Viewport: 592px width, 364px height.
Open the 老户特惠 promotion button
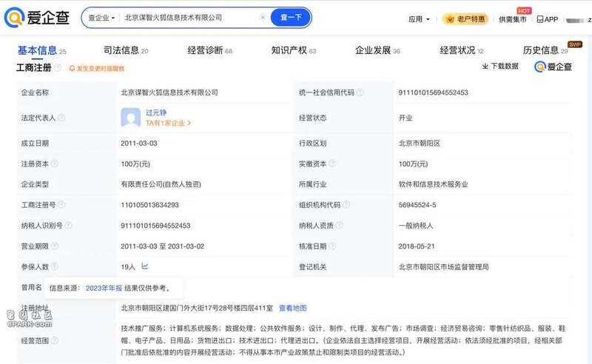[465, 19]
